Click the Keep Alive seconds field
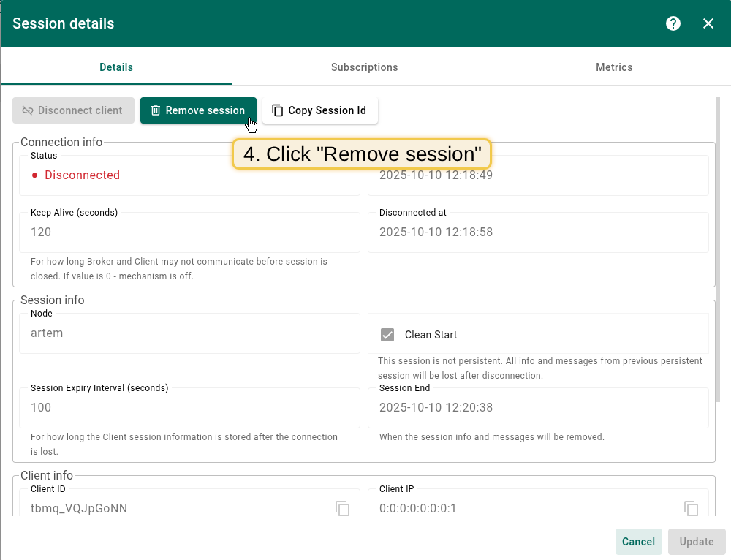 pos(189,232)
